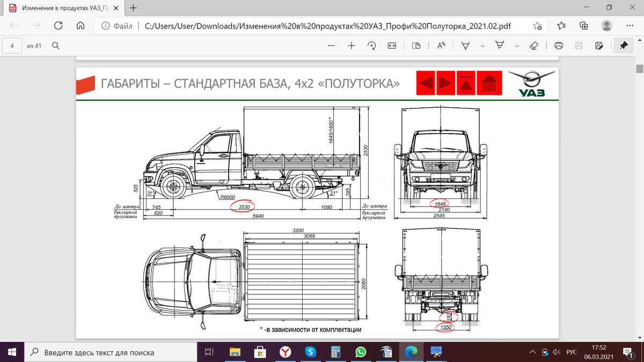Open Snip & Sketch from taskbar
The width and height of the screenshot is (644, 362).
436,352
